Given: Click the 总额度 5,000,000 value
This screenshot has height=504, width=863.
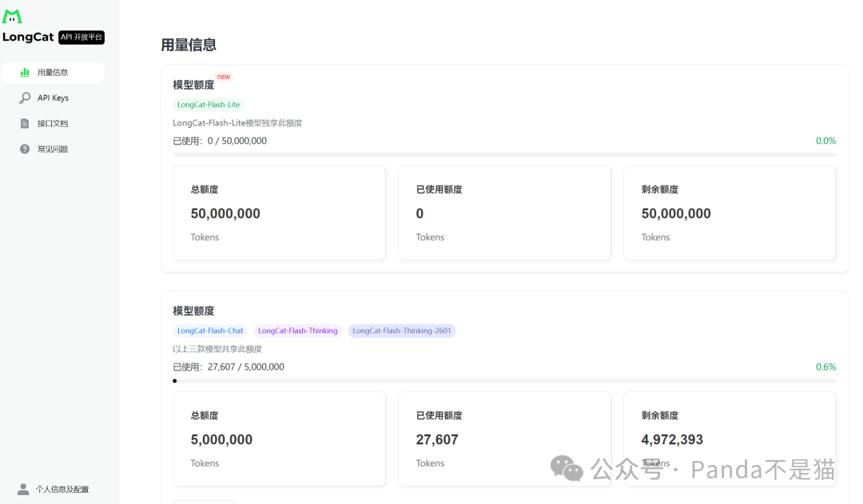Looking at the screenshot, I should [222, 439].
